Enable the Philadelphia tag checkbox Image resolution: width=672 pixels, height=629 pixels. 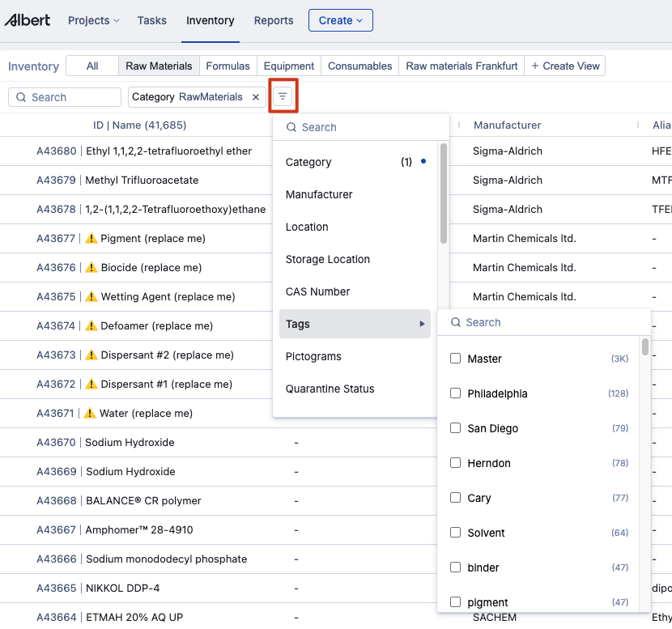pos(456,393)
